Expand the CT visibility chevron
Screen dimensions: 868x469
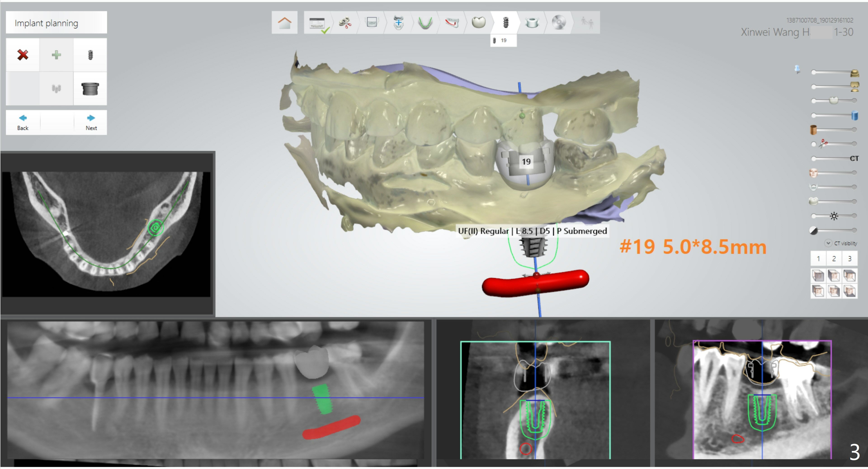(x=828, y=243)
